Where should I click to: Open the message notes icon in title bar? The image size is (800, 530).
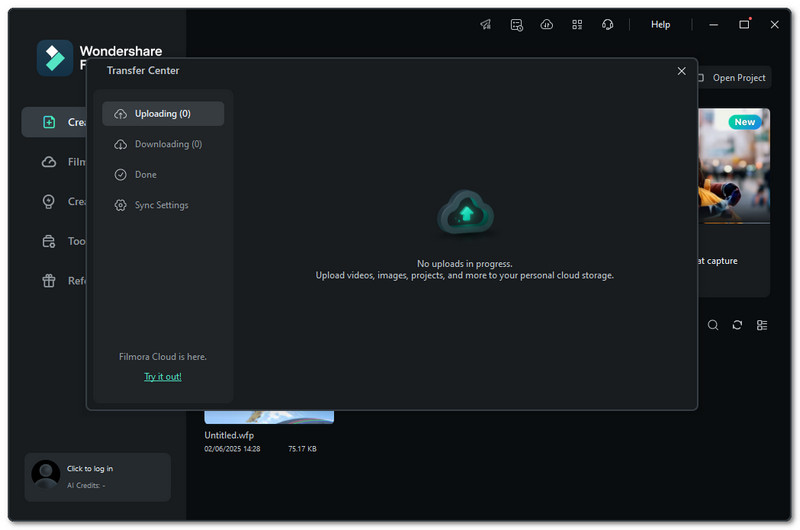tap(516, 24)
